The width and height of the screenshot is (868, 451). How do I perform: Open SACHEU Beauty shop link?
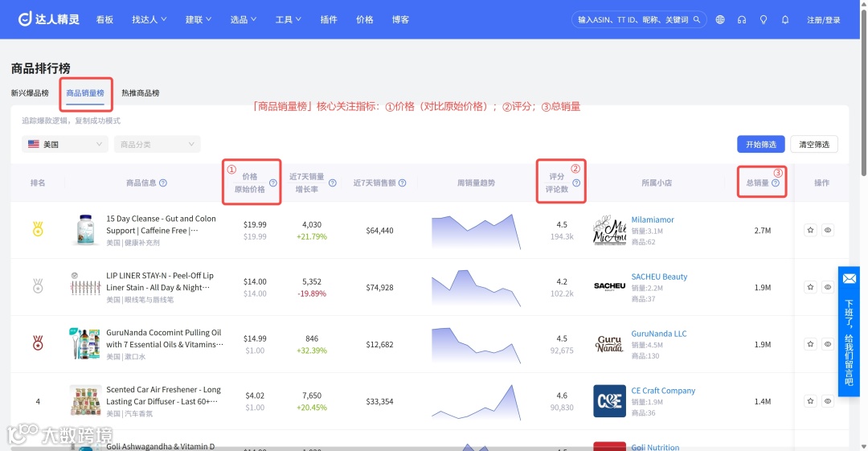coord(659,277)
